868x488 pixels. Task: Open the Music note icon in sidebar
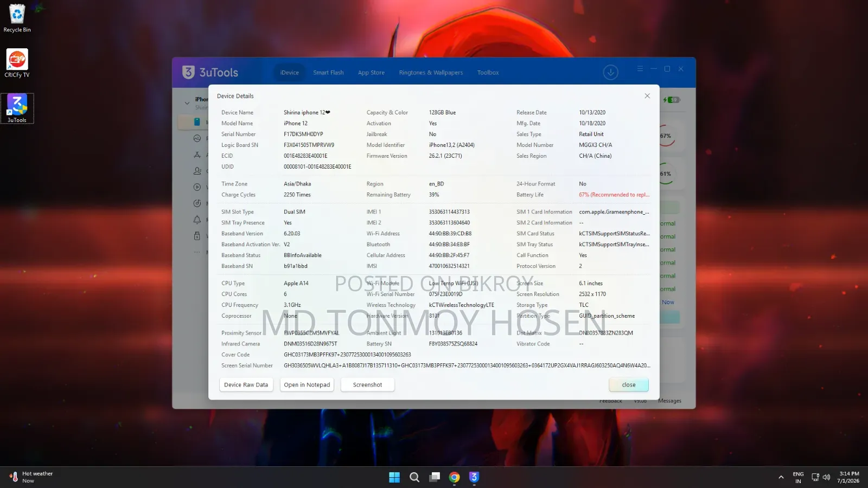[197, 203]
